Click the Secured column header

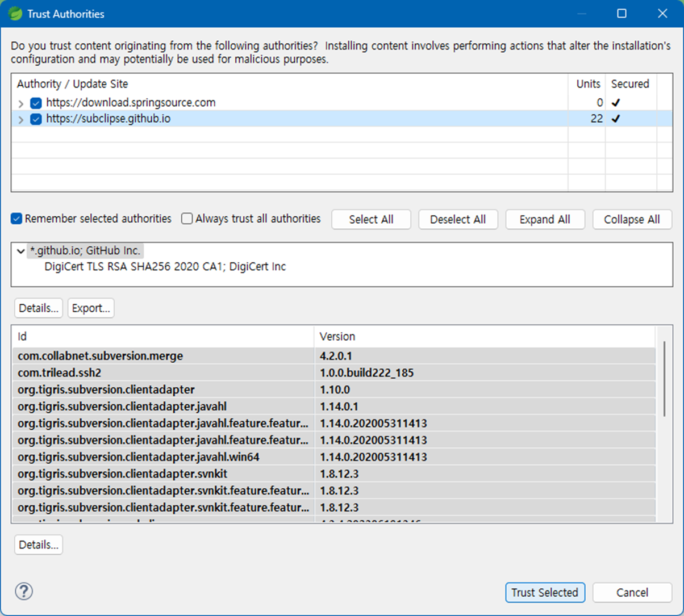pos(631,84)
